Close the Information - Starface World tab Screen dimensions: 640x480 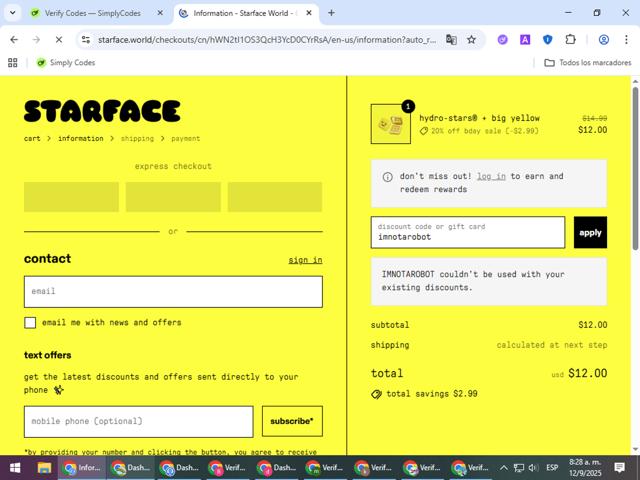tap(309, 13)
